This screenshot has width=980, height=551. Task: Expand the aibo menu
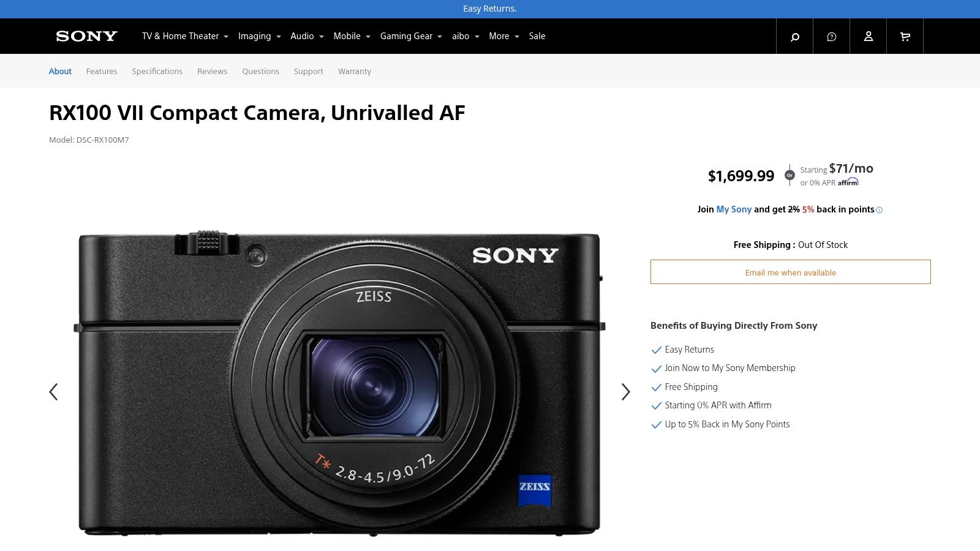click(x=466, y=36)
